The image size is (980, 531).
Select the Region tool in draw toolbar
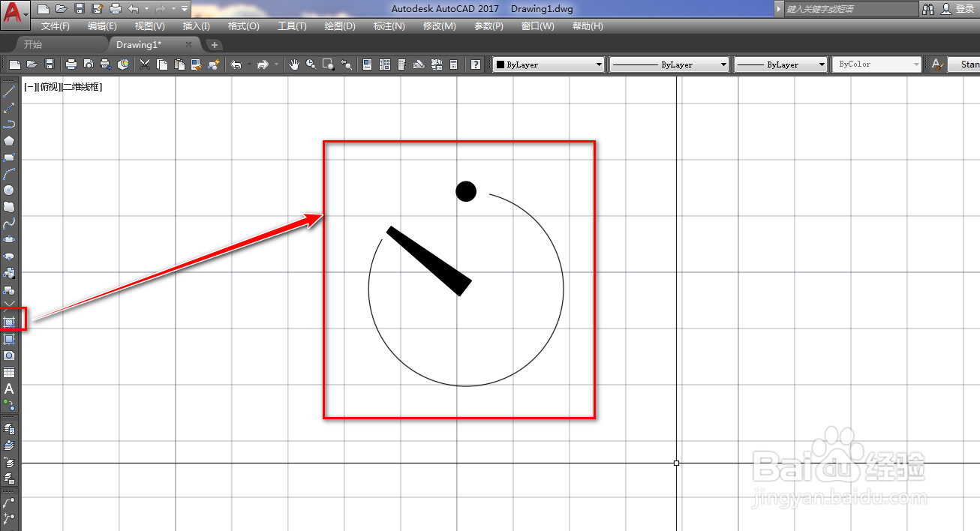pos(9,355)
